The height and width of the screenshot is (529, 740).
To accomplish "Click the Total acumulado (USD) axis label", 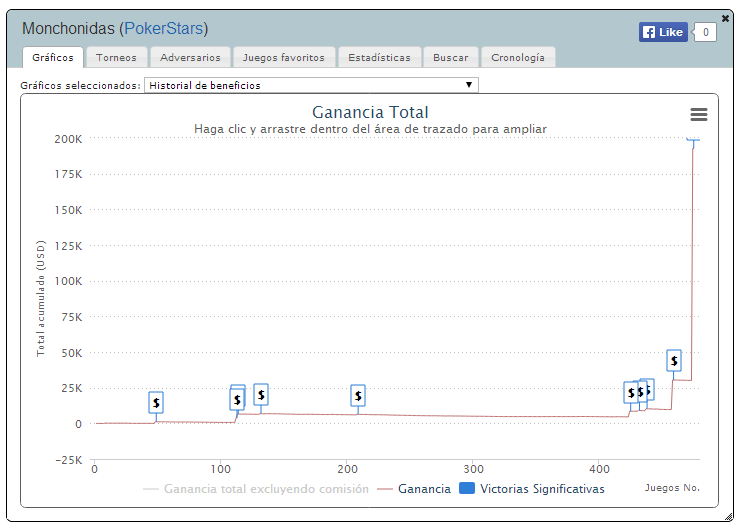I will 41,298.
